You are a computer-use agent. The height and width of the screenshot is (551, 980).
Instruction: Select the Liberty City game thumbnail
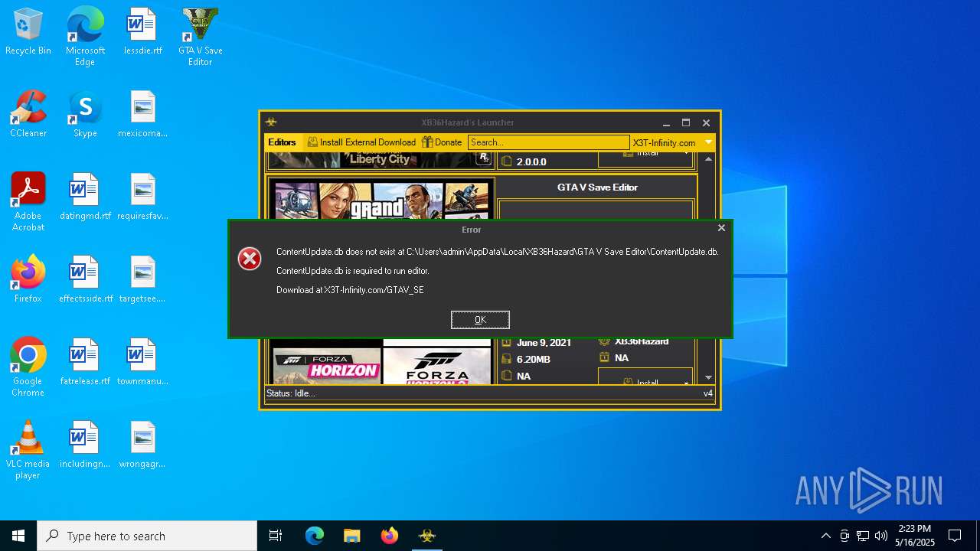coord(380,159)
